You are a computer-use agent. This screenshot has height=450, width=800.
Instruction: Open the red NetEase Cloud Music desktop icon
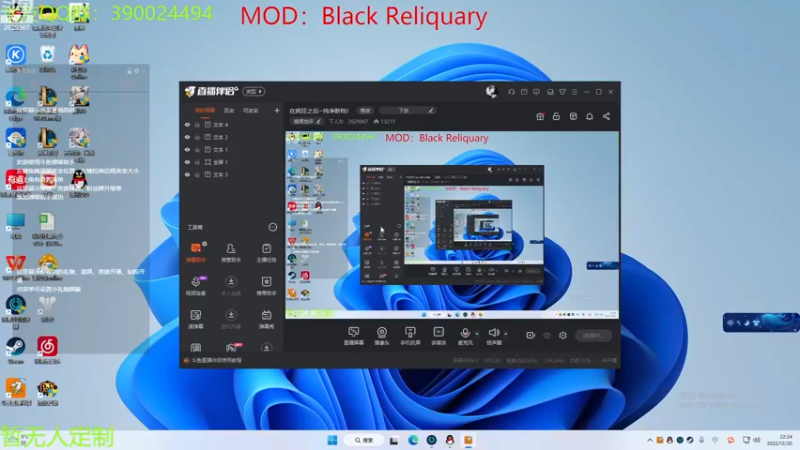(47, 350)
